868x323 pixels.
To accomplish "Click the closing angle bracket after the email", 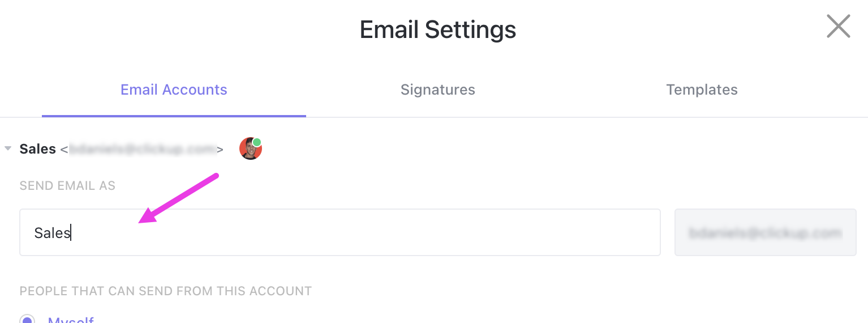I will click(x=220, y=150).
